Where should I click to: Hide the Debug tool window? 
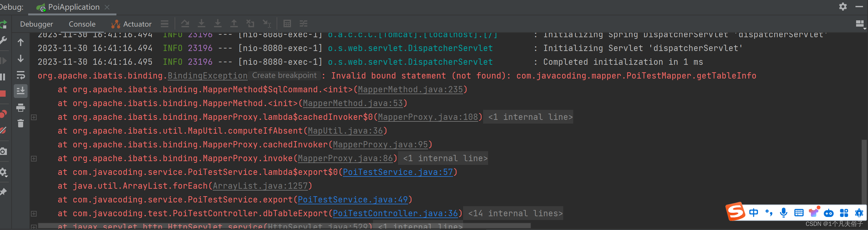859,7
